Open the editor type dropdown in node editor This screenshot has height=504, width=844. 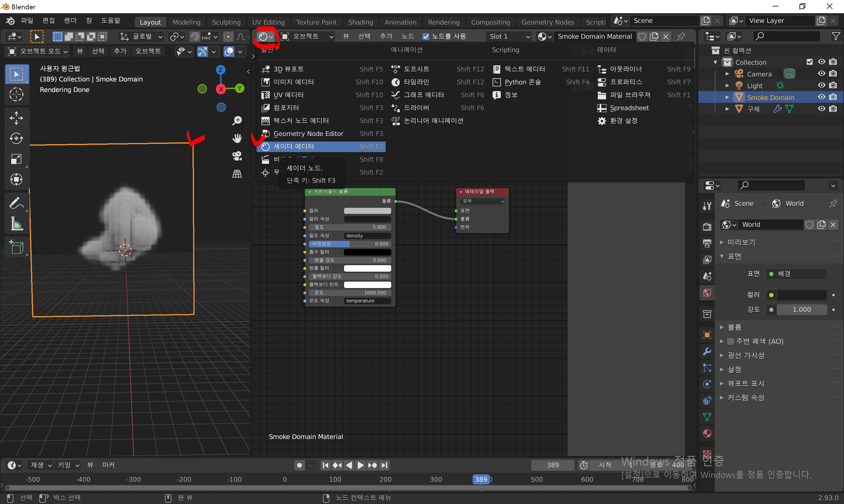266,36
